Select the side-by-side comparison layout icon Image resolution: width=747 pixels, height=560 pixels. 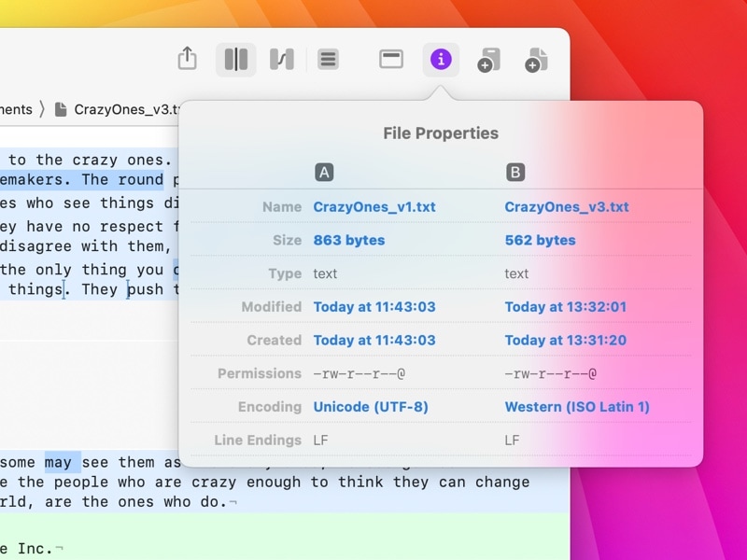pyautogui.click(x=236, y=60)
